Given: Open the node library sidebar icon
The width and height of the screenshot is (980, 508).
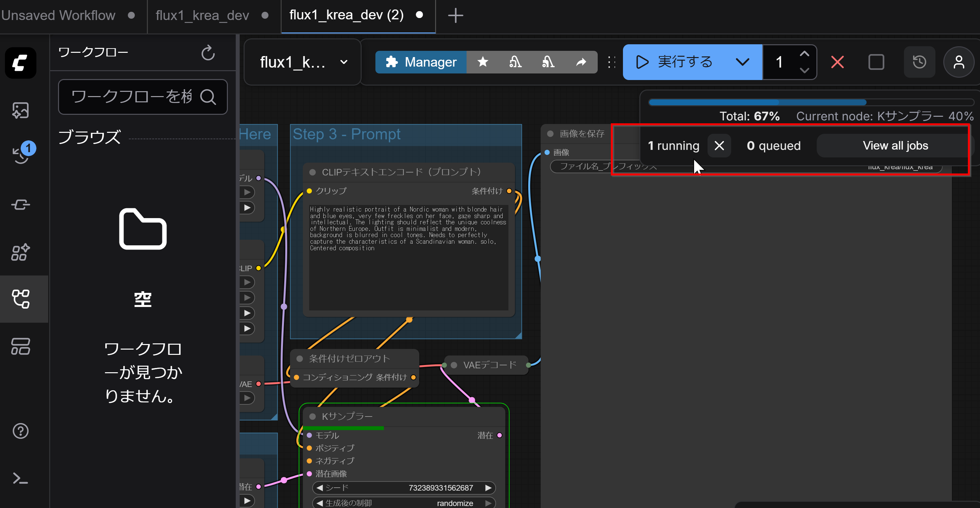Looking at the screenshot, I should (x=21, y=204).
